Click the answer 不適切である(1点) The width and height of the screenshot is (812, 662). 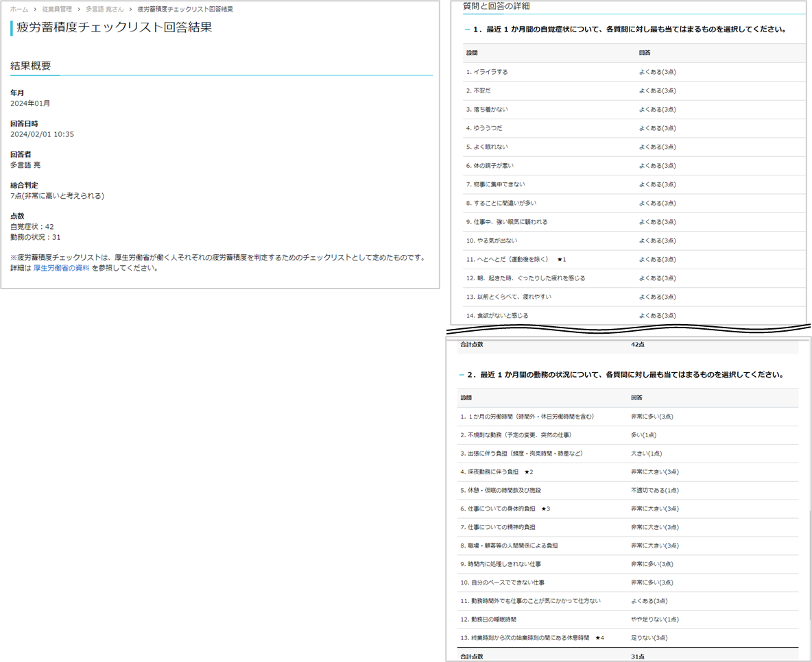pyautogui.click(x=654, y=490)
